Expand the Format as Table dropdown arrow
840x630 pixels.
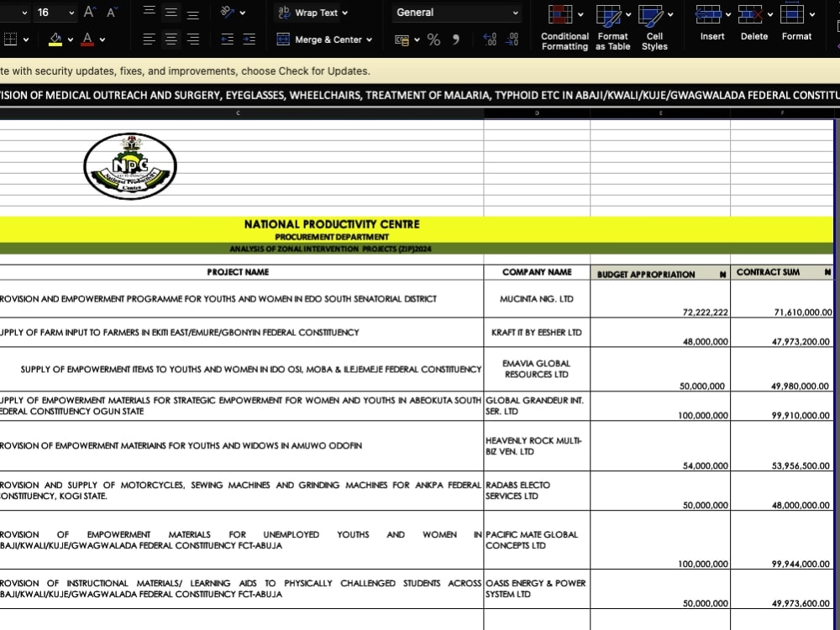(628, 14)
